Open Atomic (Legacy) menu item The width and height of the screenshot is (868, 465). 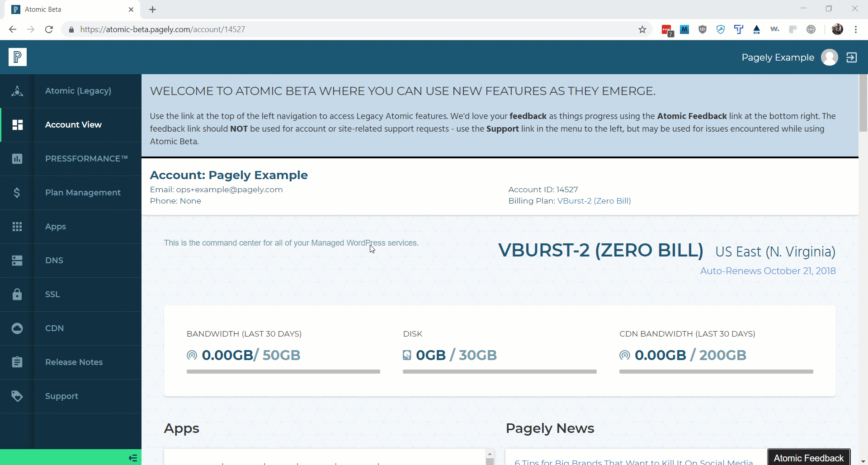[78, 91]
